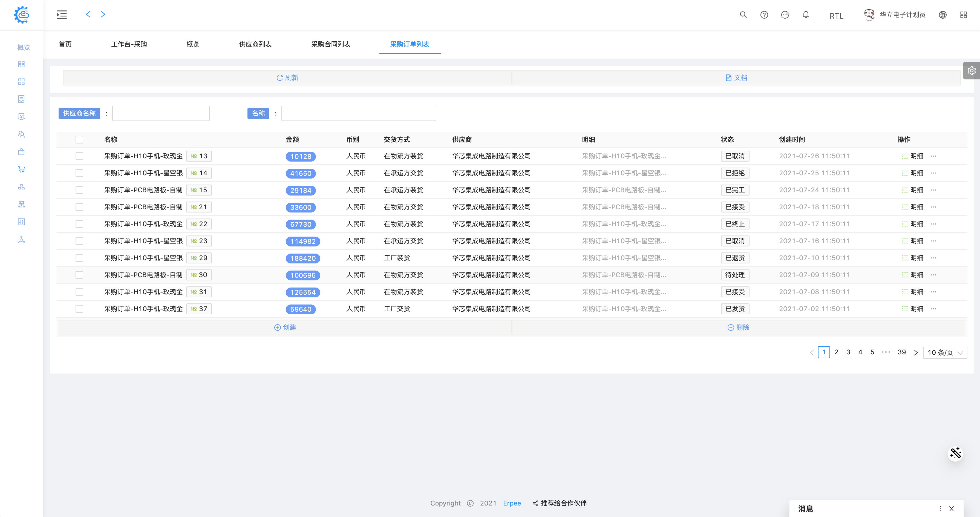This screenshot has height=517, width=980.
Task: Click the globe language icon
Action: point(942,15)
